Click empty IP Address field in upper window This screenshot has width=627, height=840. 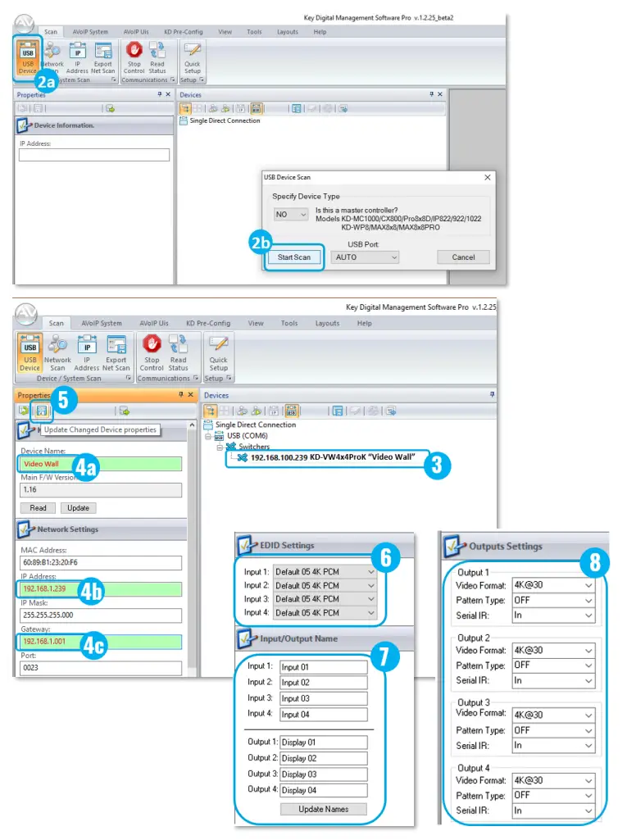[x=93, y=155]
